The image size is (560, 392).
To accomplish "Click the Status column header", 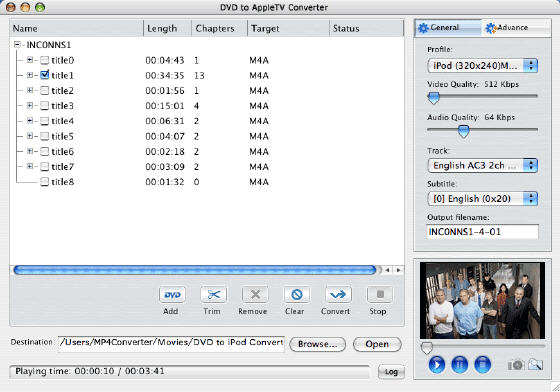I will click(366, 28).
